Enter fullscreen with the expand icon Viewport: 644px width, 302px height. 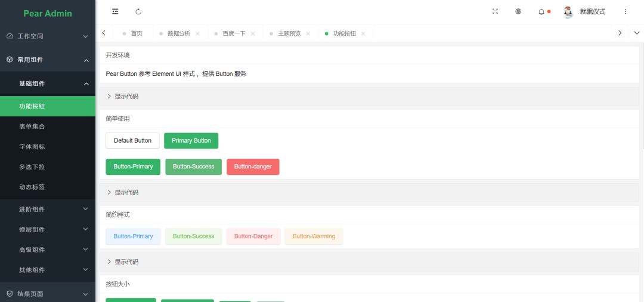coord(495,11)
